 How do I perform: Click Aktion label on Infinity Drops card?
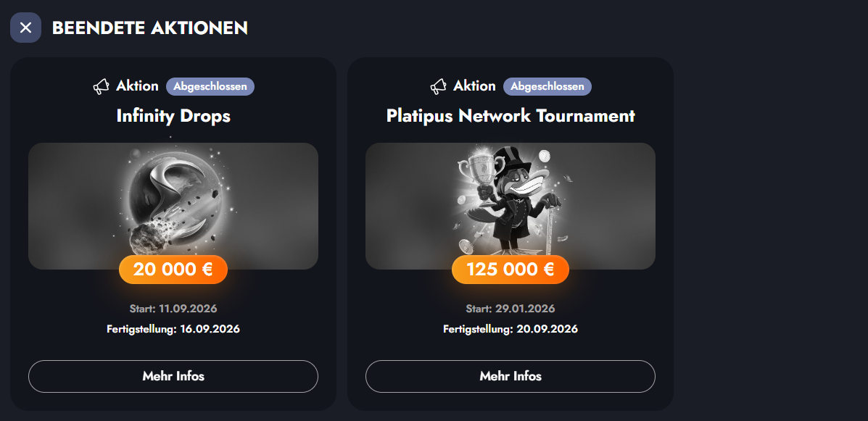pyautogui.click(x=137, y=86)
